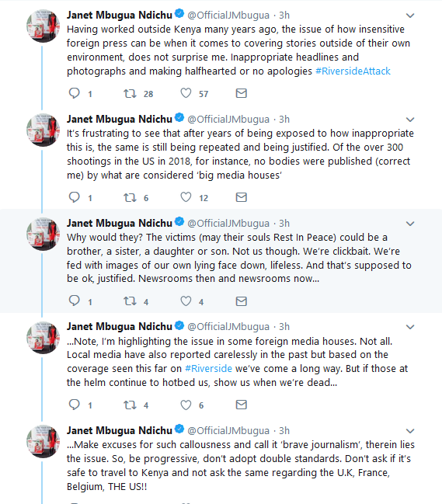Retweet the 'It's frustrating to see' tweet
Image resolution: width=442 pixels, height=504 pixels.
click(131, 197)
